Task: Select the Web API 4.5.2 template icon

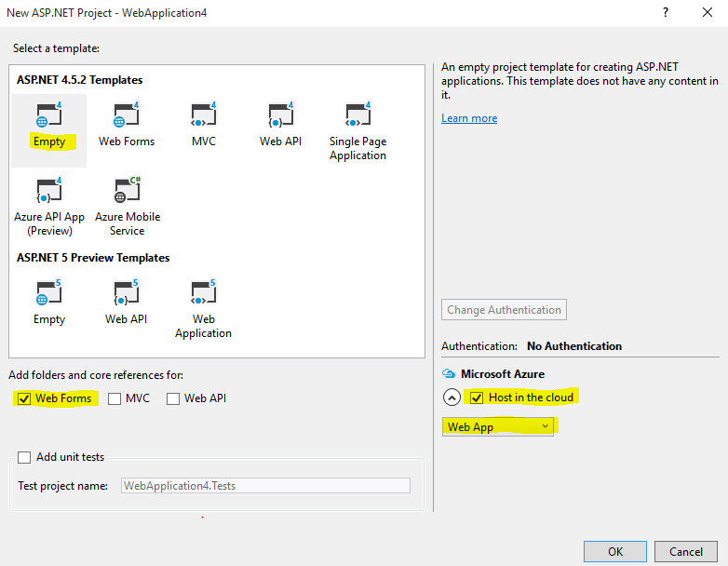Action: [x=280, y=116]
